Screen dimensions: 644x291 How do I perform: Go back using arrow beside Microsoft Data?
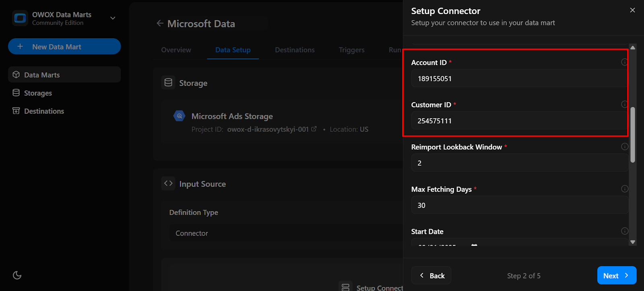pos(160,23)
